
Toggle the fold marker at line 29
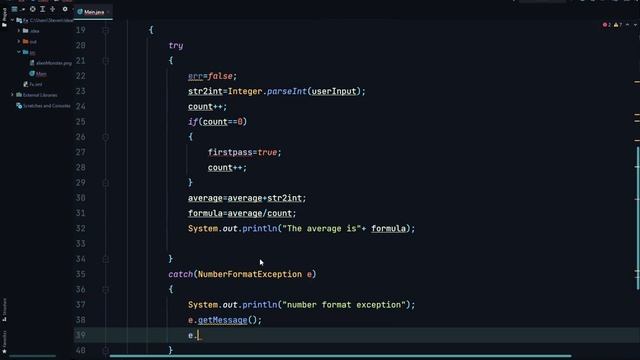tap(106, 182)
